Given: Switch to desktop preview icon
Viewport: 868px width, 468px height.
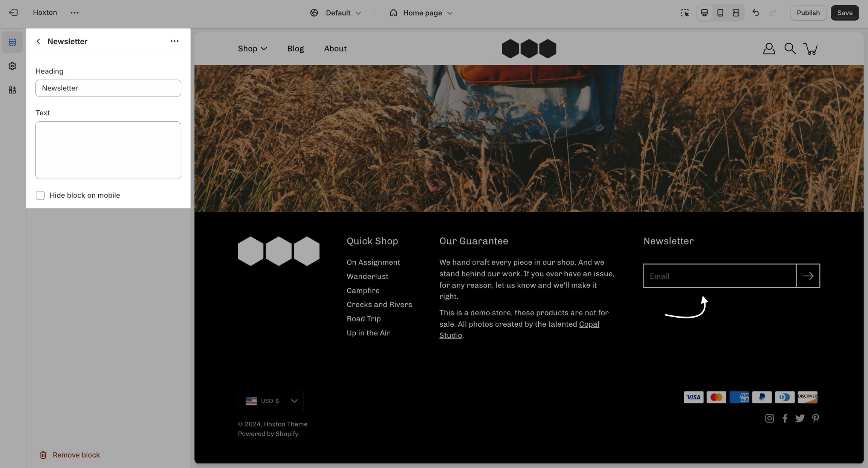Looking at the screenshot, I should pos(704,13).
